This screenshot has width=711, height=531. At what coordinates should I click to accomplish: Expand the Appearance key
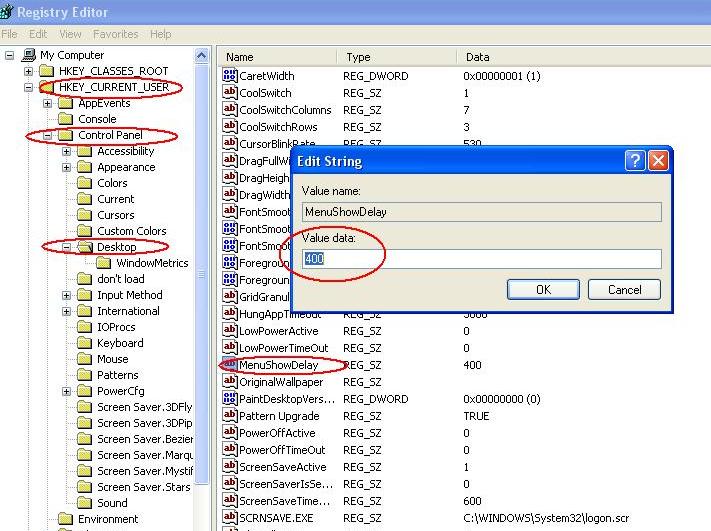pyautogui.click(x=66, y=167)
